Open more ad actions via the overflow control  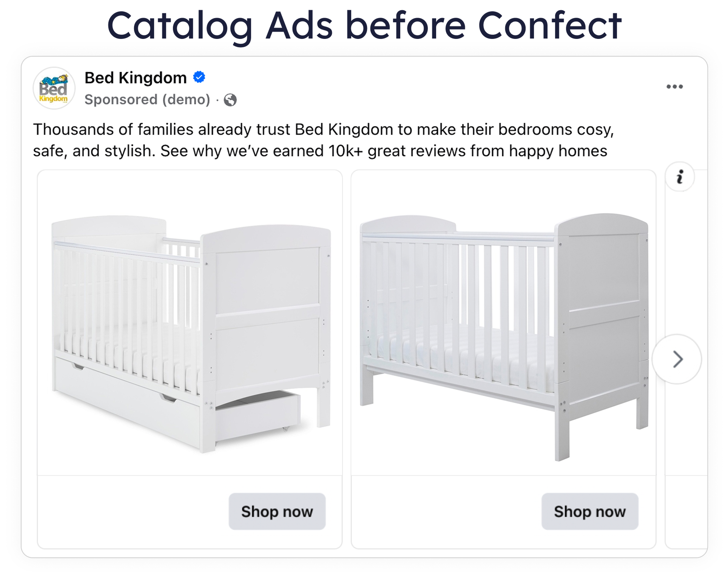pos(675,86)
